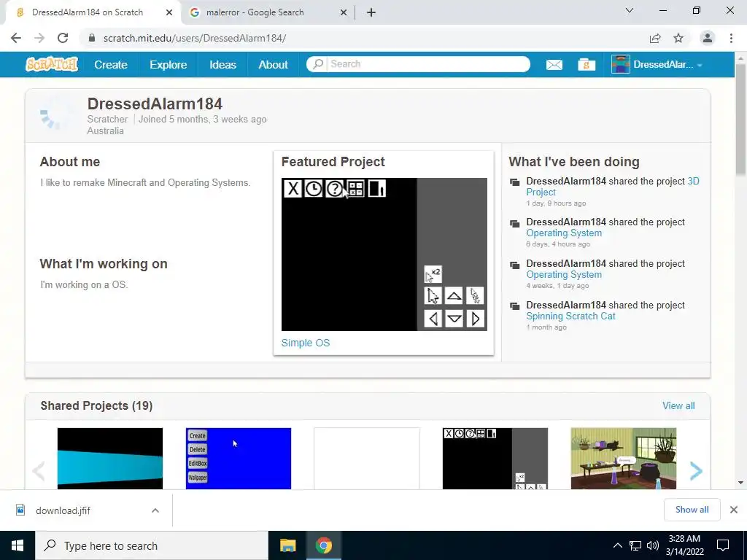The width and height of the screenshot is (747, 560).
Task: Open the Simple OS project link
Action: (x=306, y=343)
